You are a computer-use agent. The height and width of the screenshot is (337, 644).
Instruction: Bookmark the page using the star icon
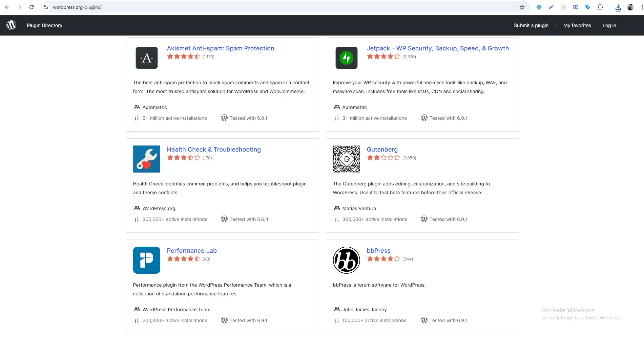click(521, 7)
